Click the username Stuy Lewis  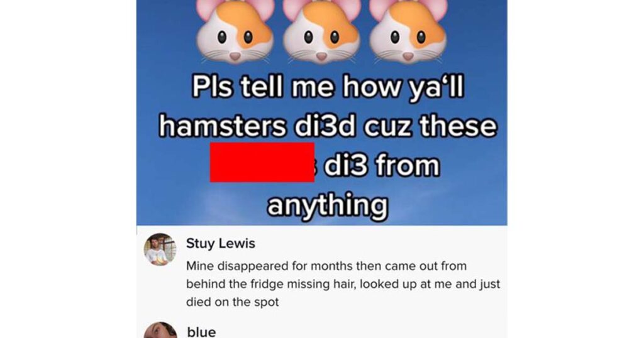tap(221, 243)
